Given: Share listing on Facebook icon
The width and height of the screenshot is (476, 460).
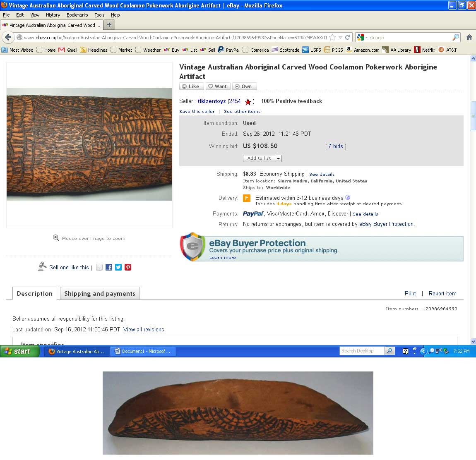Looking at the screenshot, I should (109, 267).
